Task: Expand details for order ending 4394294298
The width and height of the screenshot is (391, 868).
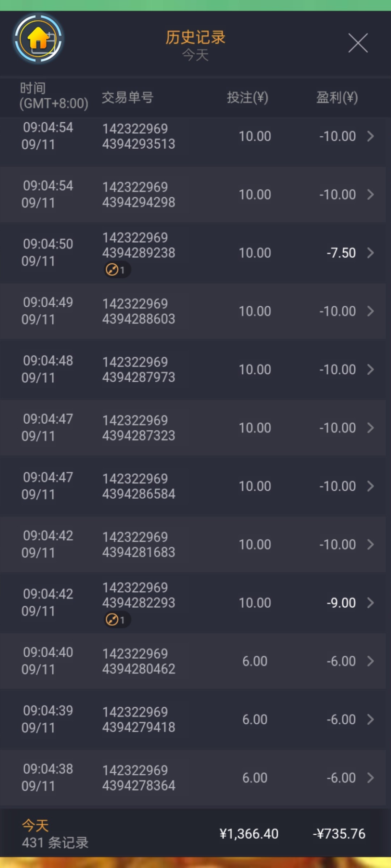Action: 370,195
